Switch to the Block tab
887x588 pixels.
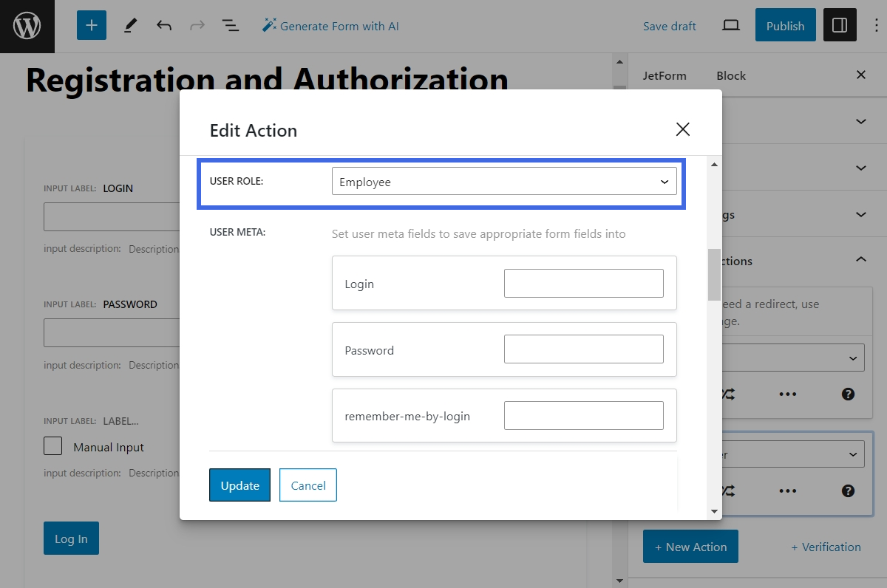click(x=730, y=75)
